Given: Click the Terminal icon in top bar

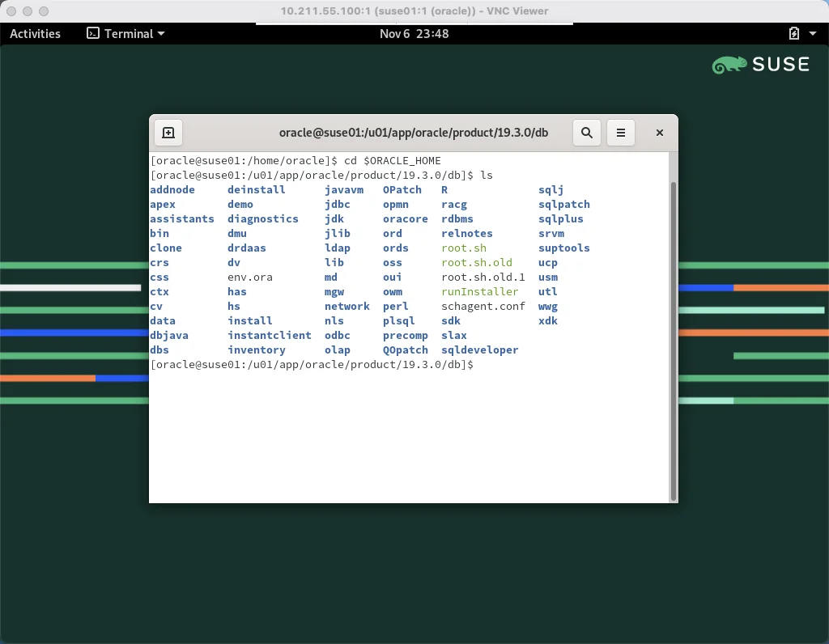Looking at the screenshot, I should 92,33.
